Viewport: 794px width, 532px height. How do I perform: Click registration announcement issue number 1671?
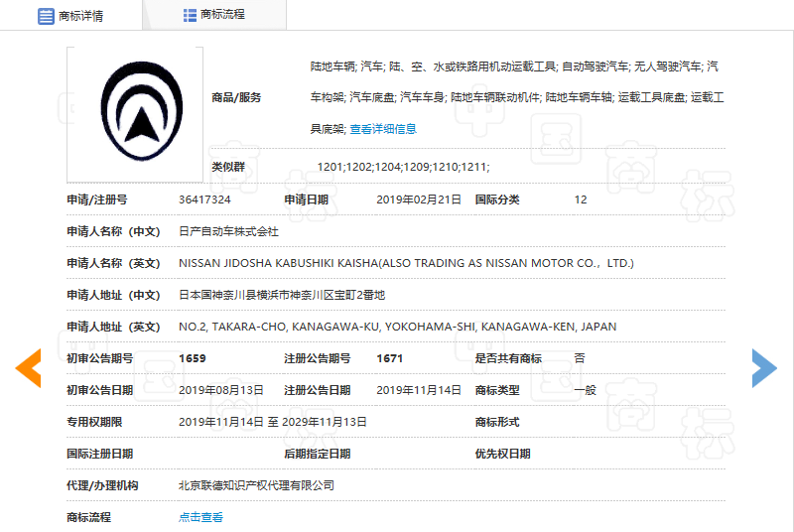[x=390, y=358]
